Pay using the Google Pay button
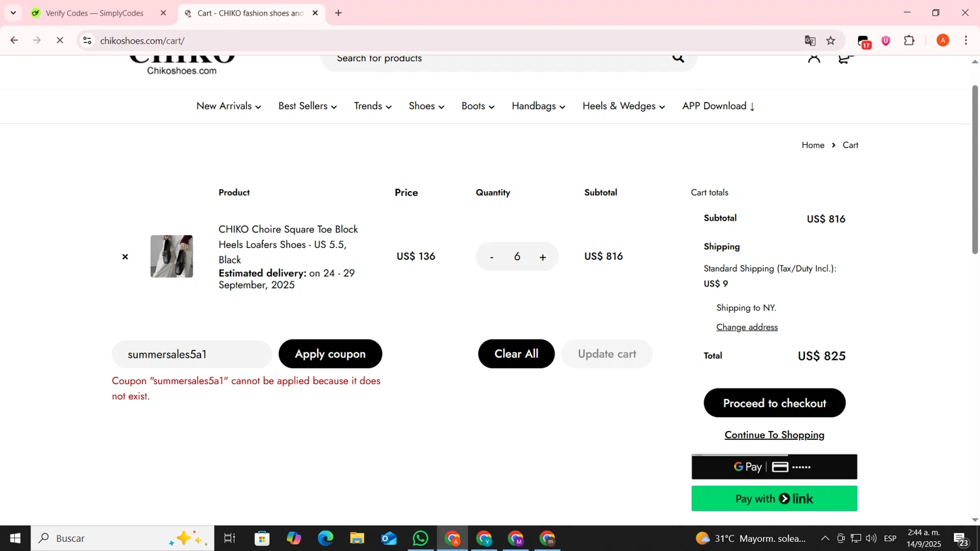Screen dimensions: 980x551 [774, 467]
